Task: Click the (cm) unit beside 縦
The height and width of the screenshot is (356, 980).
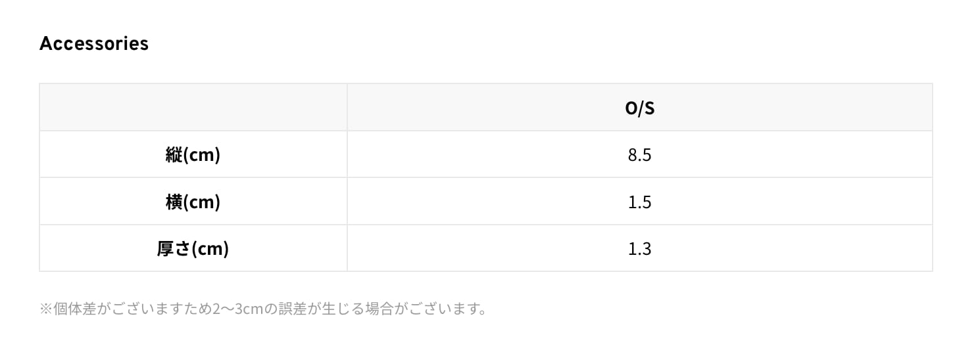Action: tap(201, 155)
